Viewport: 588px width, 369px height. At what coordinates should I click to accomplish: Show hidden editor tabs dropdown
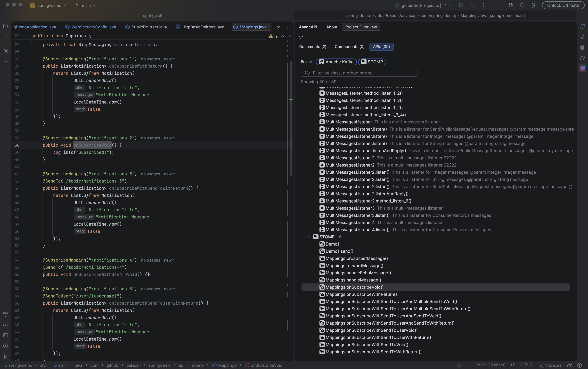click(278, 27)
